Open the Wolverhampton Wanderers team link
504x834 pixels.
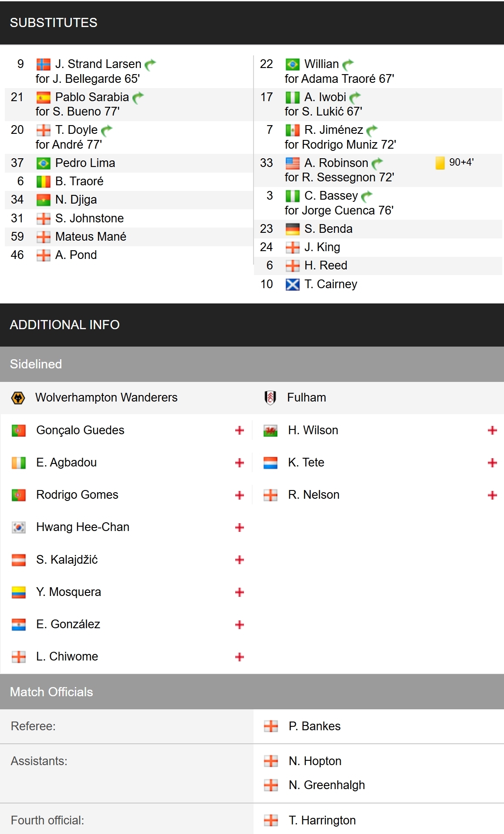click(x=106, y=398)
